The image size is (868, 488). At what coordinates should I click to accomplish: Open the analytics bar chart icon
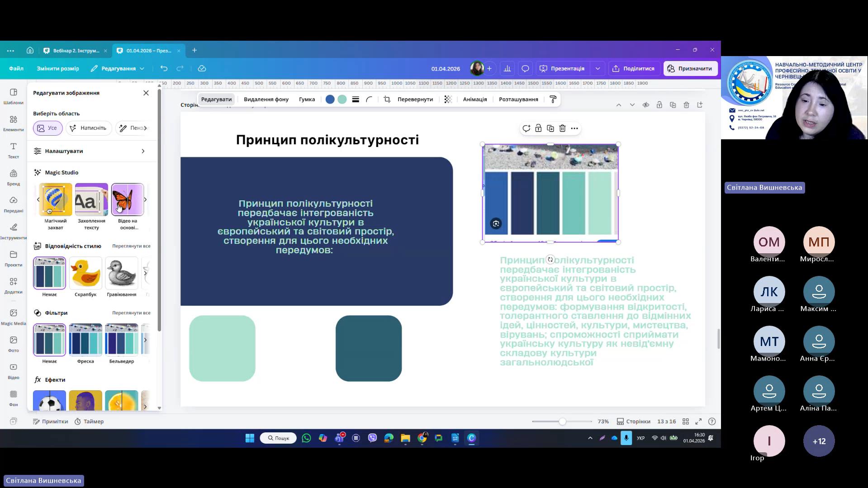[507, 69]
